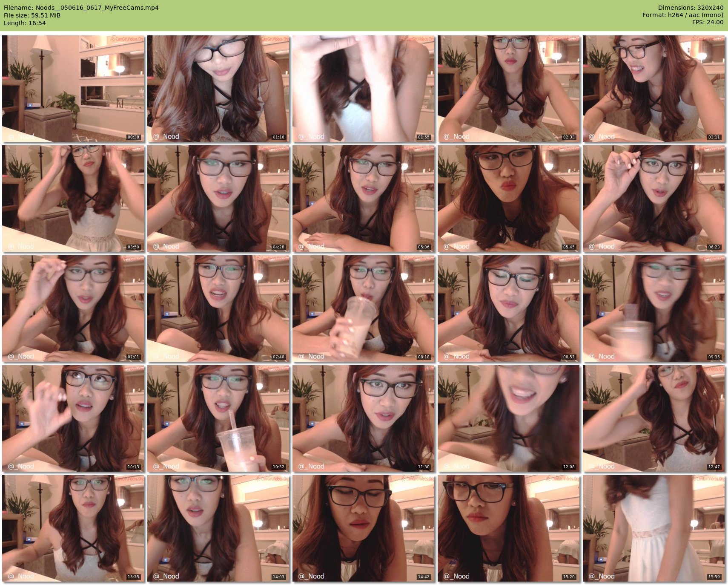
Task: Click the thumbnail timestamped 09:35
Action: coord(654,308)
